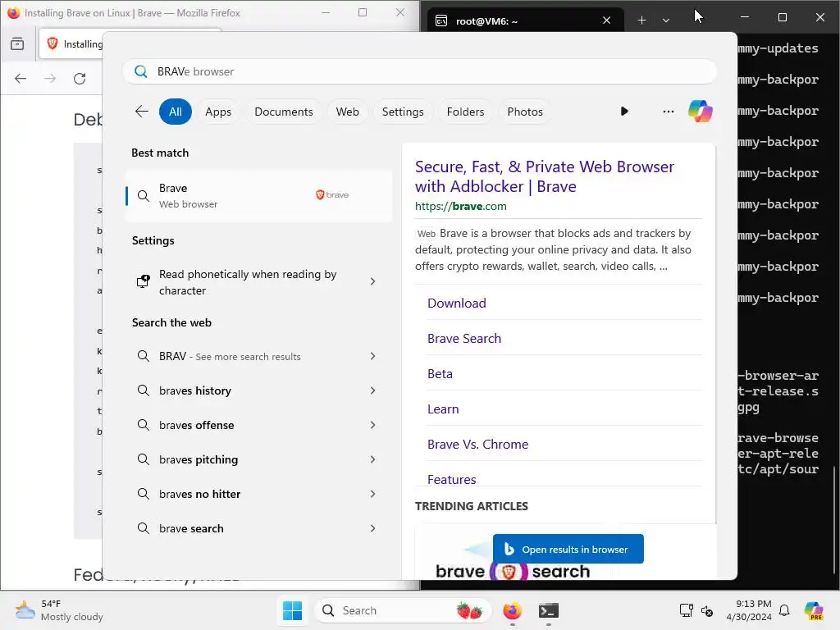Expand BRAV see more search results chevron

(x=373, y=356)
